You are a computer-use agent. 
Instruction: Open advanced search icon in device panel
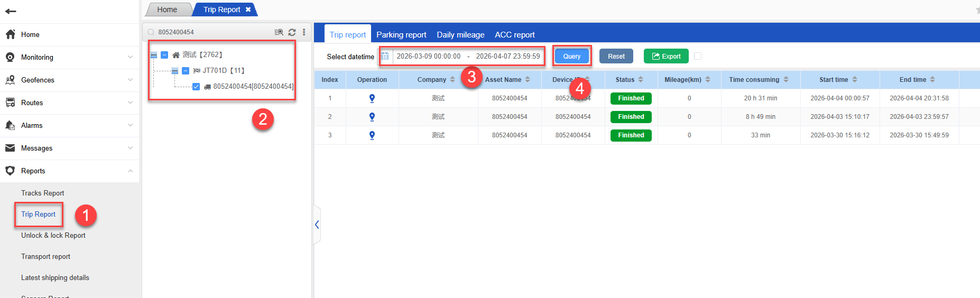279,32
